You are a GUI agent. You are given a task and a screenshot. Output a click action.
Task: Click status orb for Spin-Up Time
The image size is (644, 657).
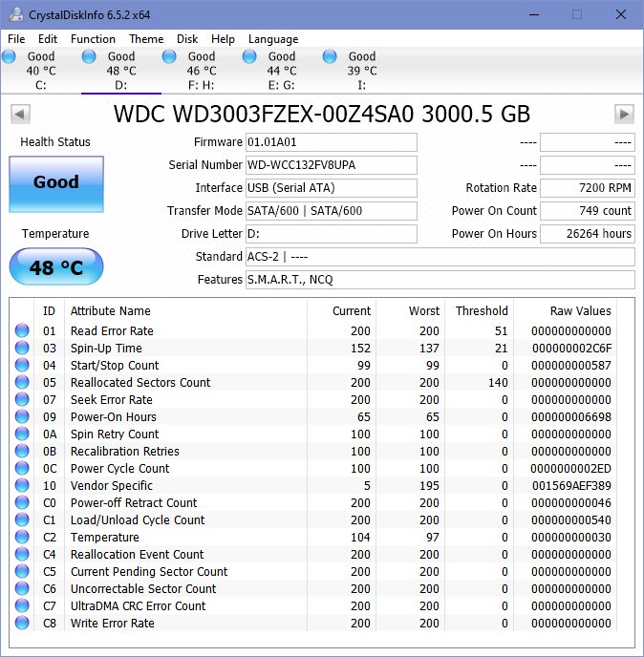pyautogui.click(x=22, y=348)
